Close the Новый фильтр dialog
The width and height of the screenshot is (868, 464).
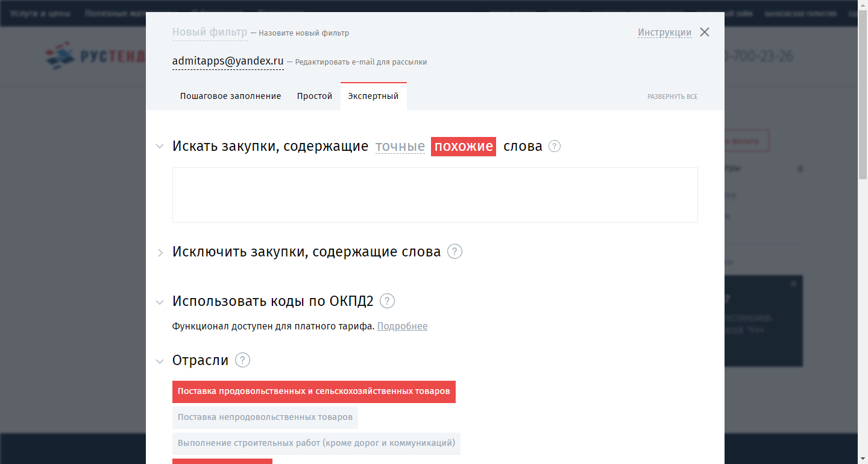click(704, 32)
